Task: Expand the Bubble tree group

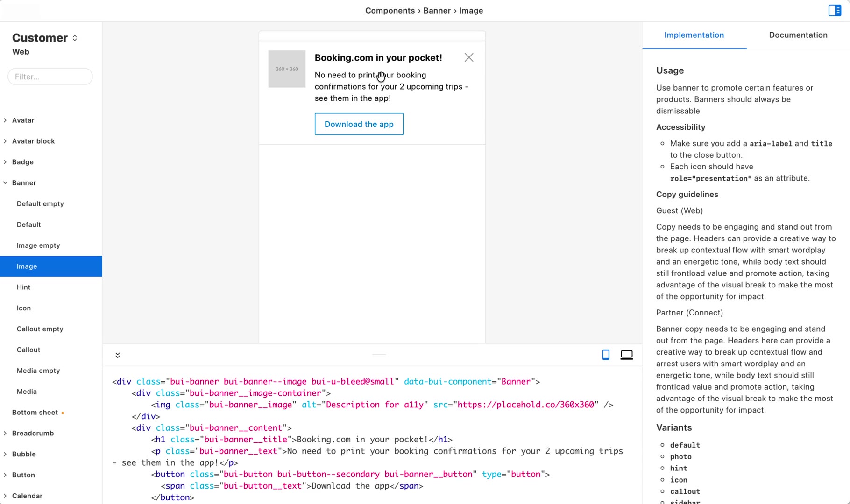Action: click(24, 454)
